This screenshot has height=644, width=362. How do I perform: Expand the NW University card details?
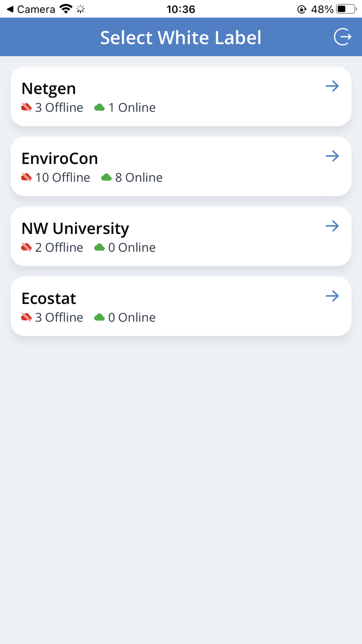tap(181, 236)
